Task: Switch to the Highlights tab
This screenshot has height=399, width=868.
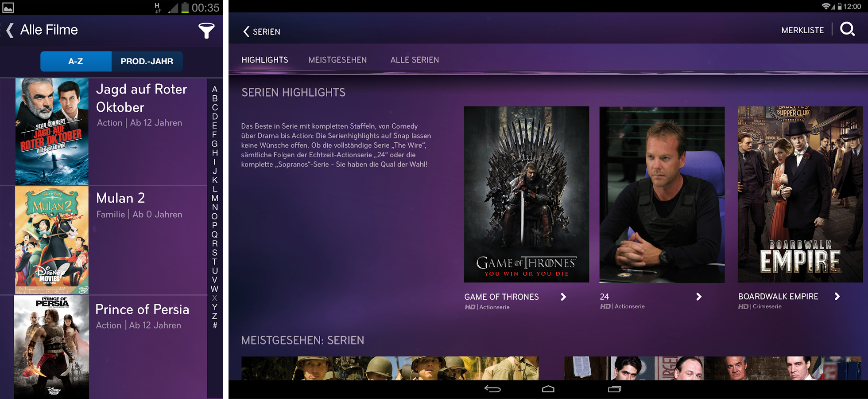Action: [265, 60]
